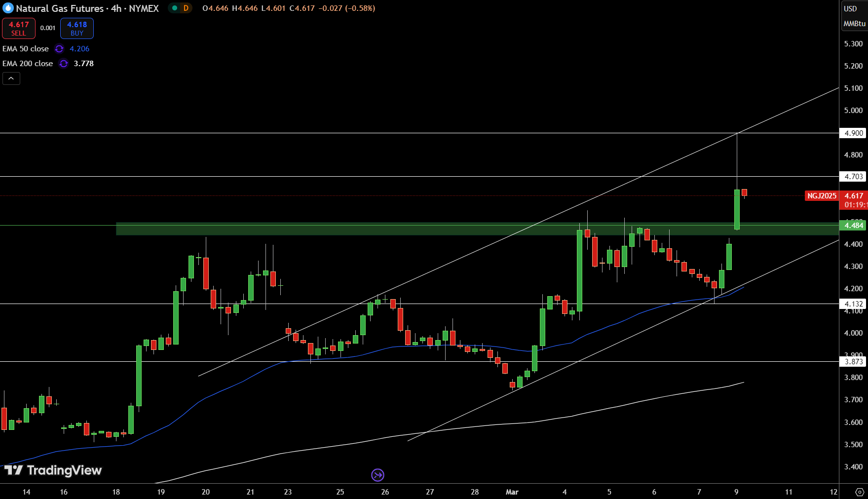Screen dimensions: 868x499
Task: Click the EMA 50 refresh icon
Action: click(59, 49)
